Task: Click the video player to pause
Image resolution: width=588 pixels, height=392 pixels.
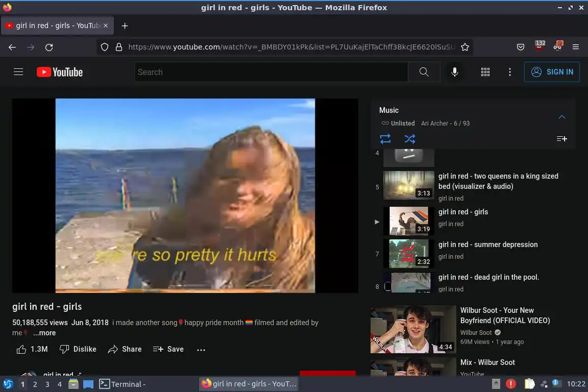Action: 185,195
